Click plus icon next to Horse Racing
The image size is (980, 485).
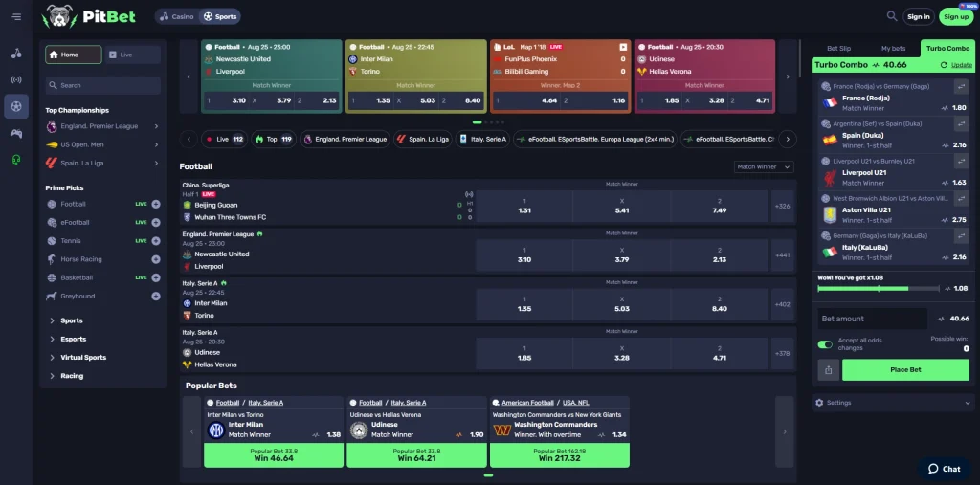tap(156, 259)
